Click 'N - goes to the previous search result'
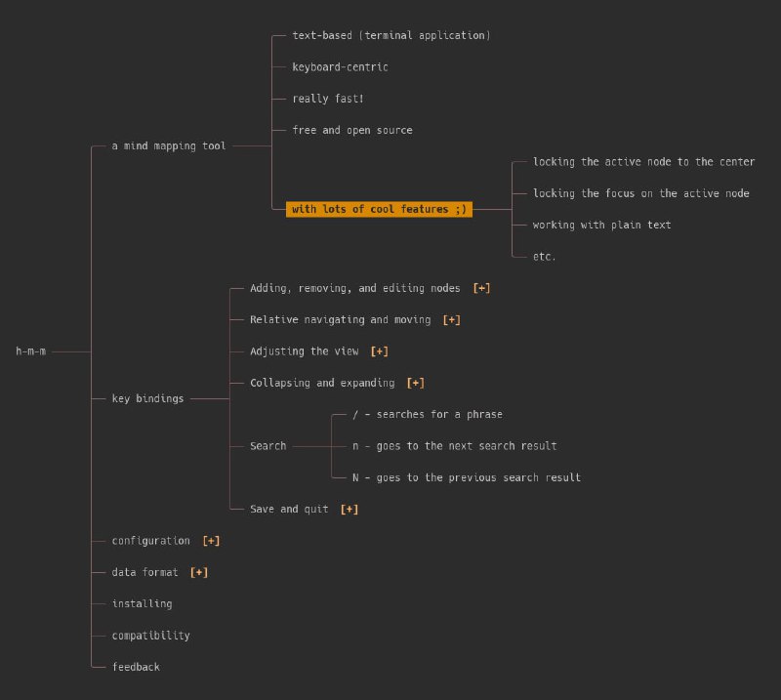 [466, 477]
